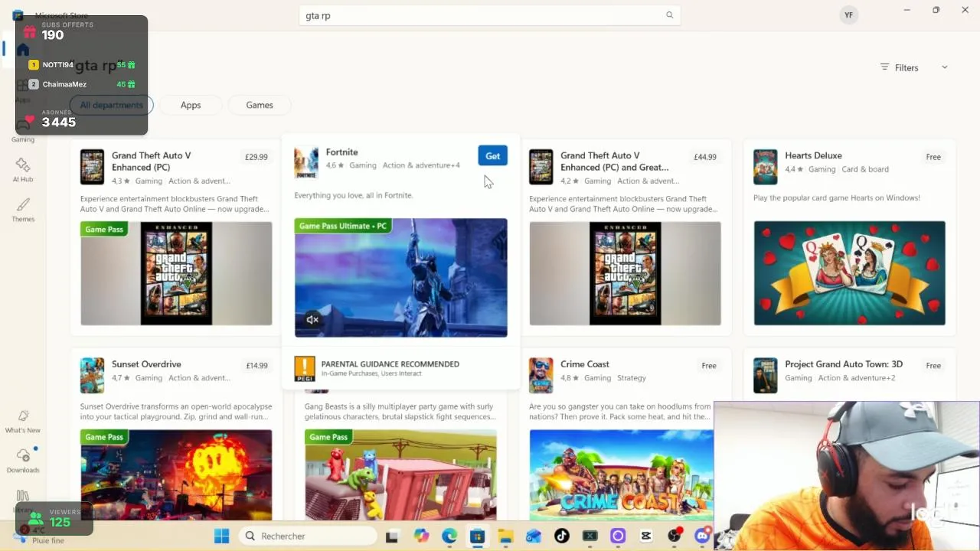Click the 'Sunset Overdrive' title text
Screen dimensions: 980x551
[x=146, y=364]
